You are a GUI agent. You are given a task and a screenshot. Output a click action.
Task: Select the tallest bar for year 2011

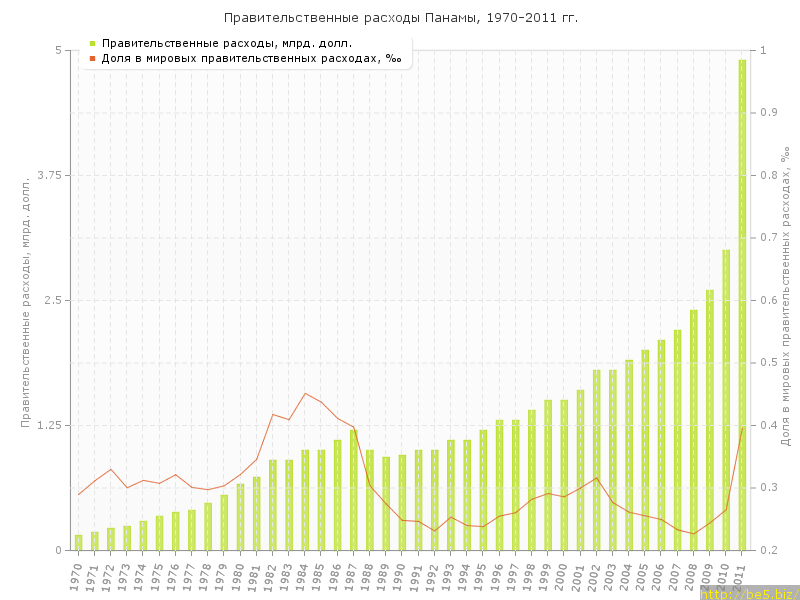click(x=742, y=305)
